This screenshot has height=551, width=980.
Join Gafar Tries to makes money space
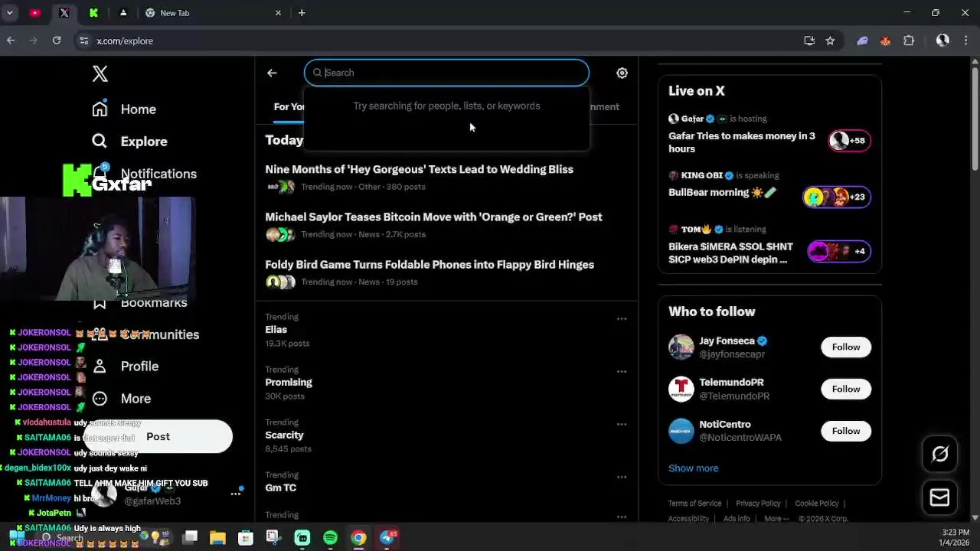769,135
